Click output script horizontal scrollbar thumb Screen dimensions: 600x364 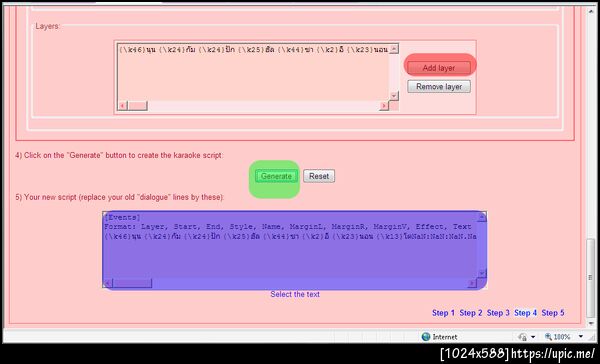tap(132, 283)
